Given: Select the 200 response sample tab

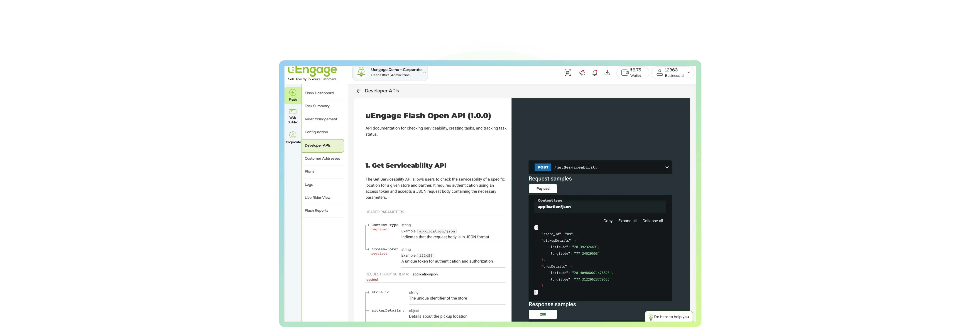Looking at the screenshot, I should (x=542, y=315).
